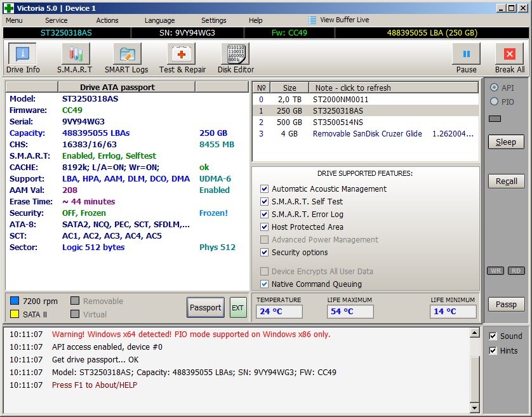This screenshot has width=532, height=417.
Task: Open the Service menu
Action: [57, 20]
